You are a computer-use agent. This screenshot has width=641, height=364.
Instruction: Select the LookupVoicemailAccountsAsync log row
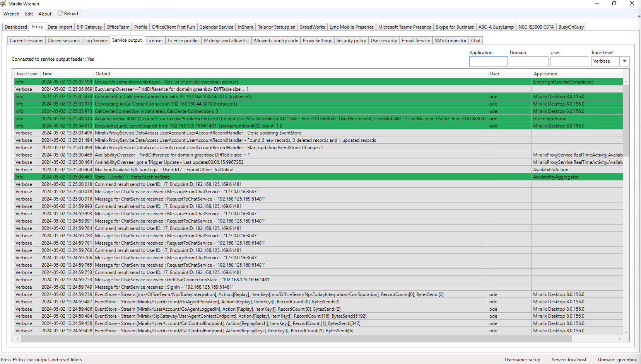[318, 82]
